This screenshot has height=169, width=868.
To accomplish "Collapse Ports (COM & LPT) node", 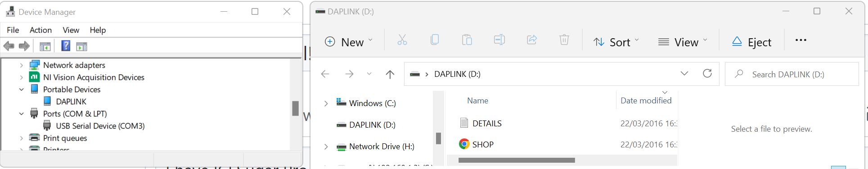I will [21, 114].
